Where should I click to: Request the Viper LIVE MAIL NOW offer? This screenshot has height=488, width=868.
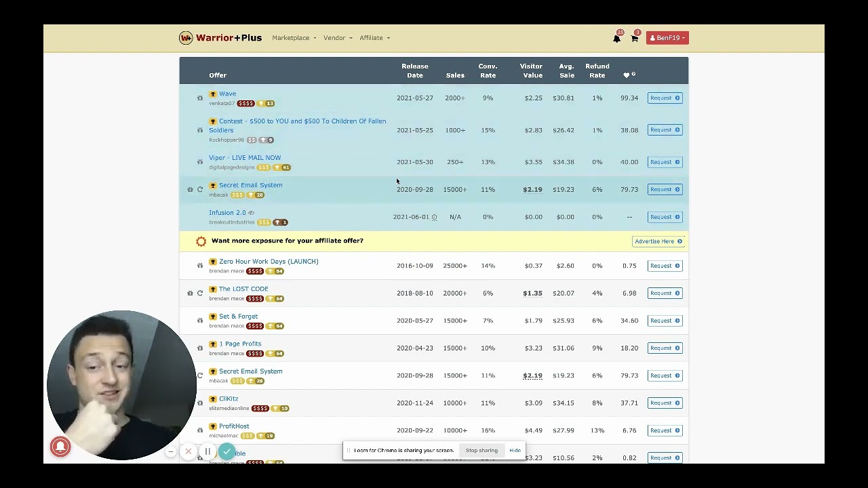pos(665,162)
